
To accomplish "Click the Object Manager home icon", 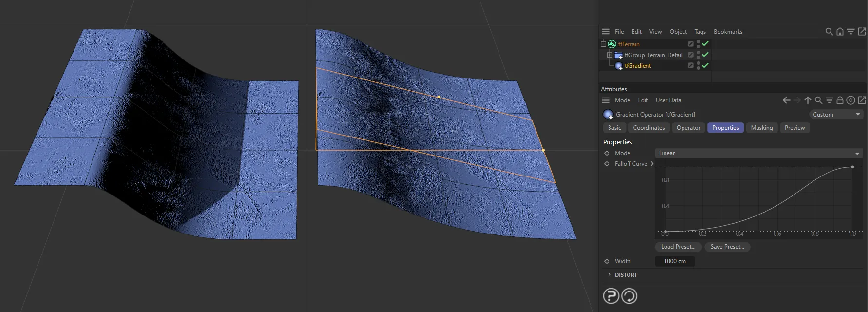I will 840,31.
